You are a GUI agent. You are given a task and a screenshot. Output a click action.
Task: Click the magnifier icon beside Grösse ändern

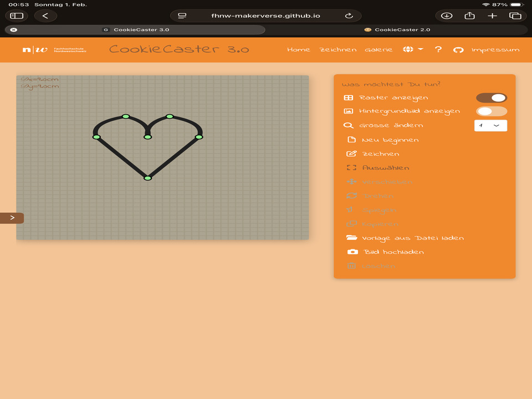pyautogui.click(x=349, y=126)
